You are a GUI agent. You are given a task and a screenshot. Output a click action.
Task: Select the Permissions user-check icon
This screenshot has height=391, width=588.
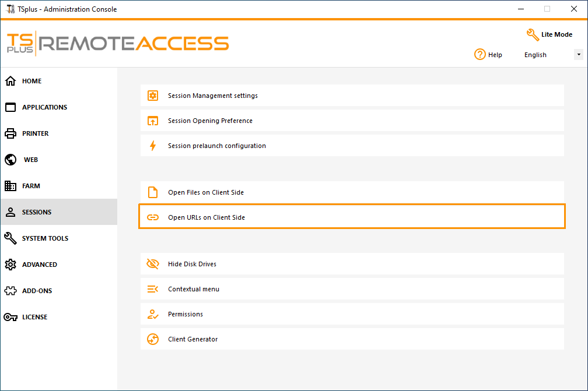[x=152, y=313]
